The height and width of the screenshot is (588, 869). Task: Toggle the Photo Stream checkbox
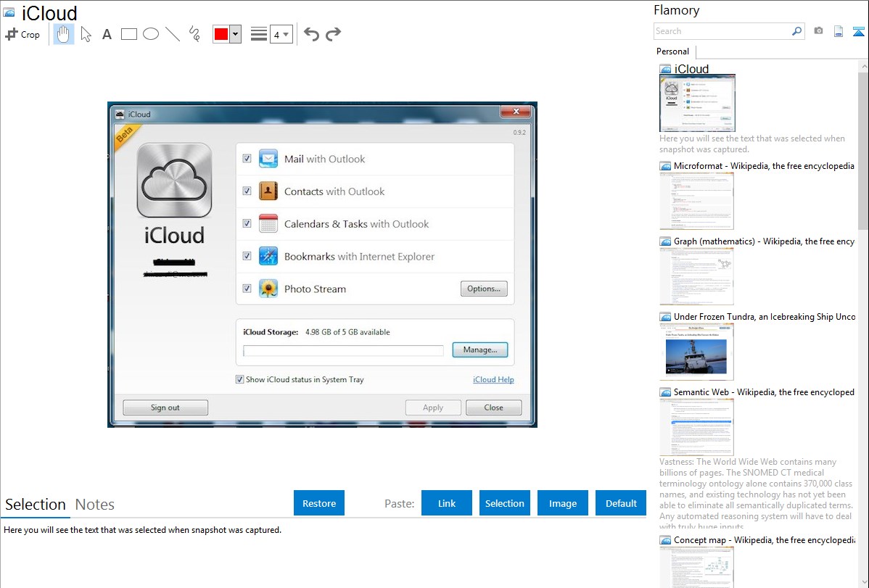247,289
